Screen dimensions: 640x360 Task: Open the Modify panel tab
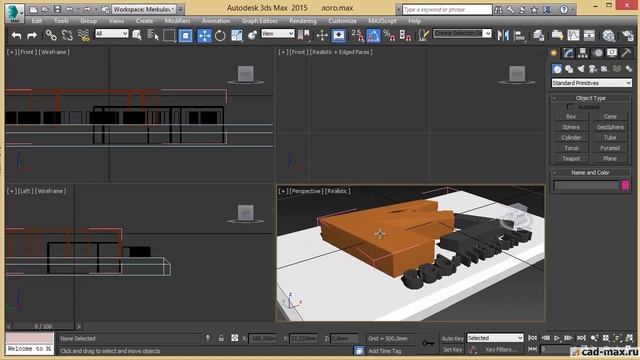(568, 53)
